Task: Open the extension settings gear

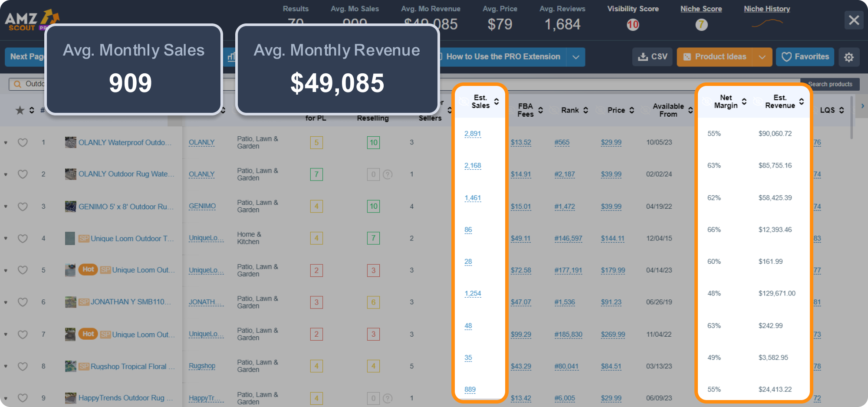Action: 849,57
